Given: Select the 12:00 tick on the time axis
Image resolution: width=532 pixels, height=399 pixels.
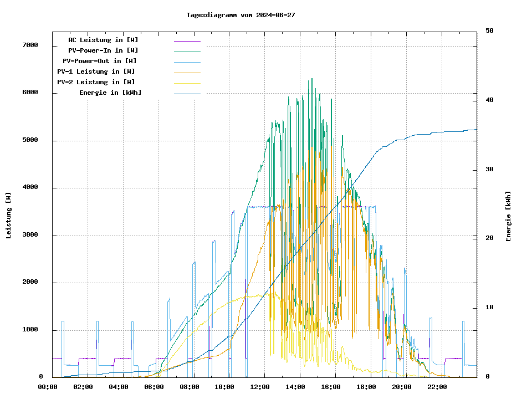Looking at the screenshot, I should (x=260, y=387).
